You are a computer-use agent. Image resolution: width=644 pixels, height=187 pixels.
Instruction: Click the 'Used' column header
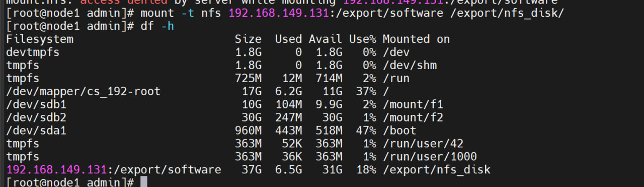click(x=288, y=39)
